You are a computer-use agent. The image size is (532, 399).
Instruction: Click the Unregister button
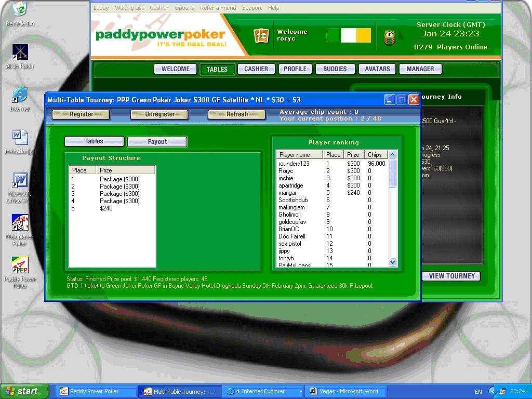159,114
